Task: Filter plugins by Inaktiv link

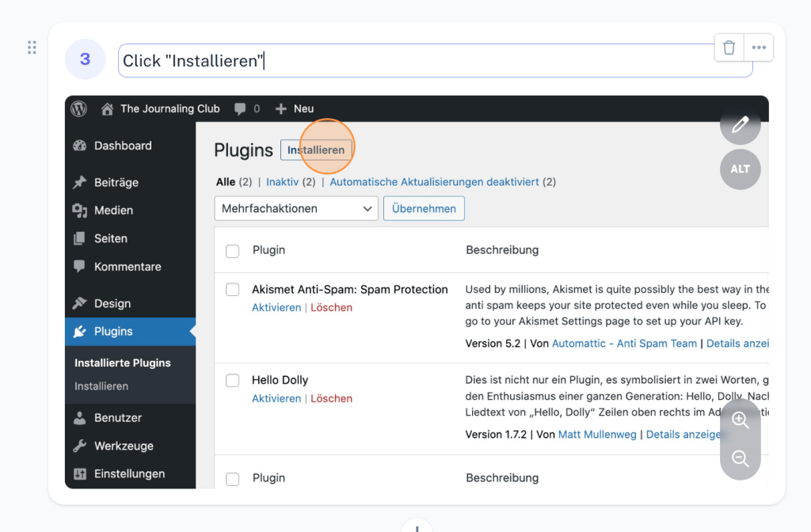Action: point(282,182)
